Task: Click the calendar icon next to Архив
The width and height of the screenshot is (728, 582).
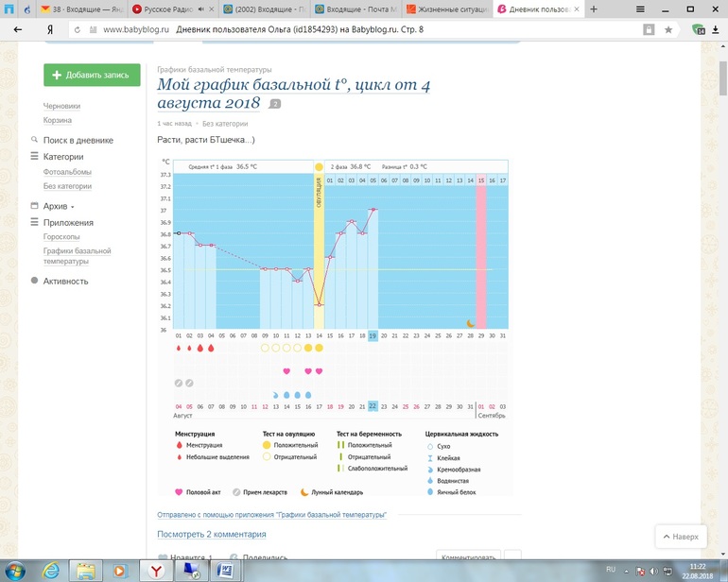Action: [34, 206]
